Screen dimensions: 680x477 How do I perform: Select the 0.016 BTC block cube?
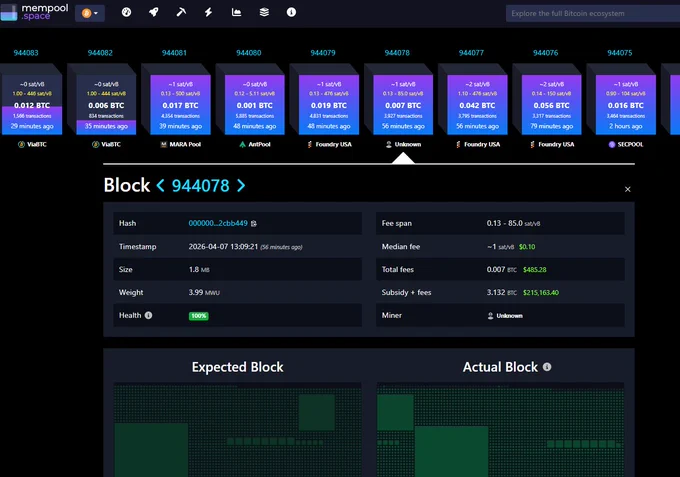pos(626,105)
